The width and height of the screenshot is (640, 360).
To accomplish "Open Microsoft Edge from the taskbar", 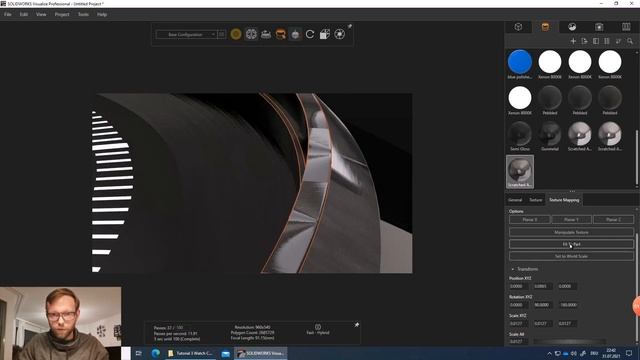I will pos(156,353).
